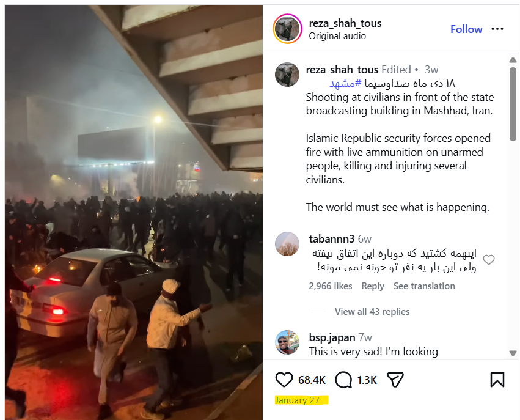Save the post with the bookmark icon
Screen dimensions: 520x420
[497, 380]
